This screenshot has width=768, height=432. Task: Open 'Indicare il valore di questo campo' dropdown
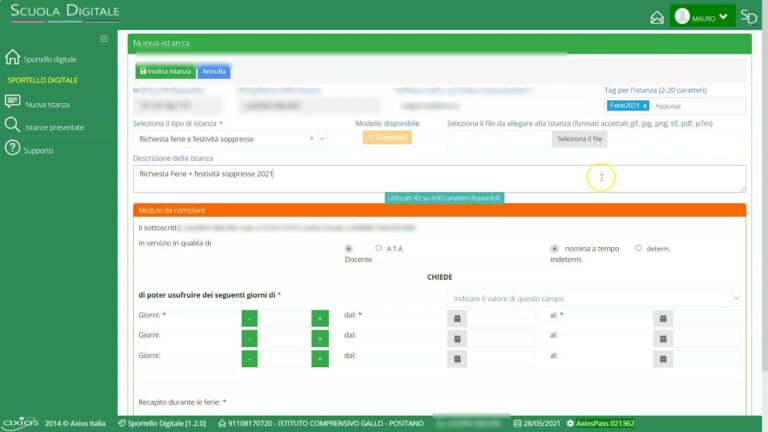click(x=593, y=298)
